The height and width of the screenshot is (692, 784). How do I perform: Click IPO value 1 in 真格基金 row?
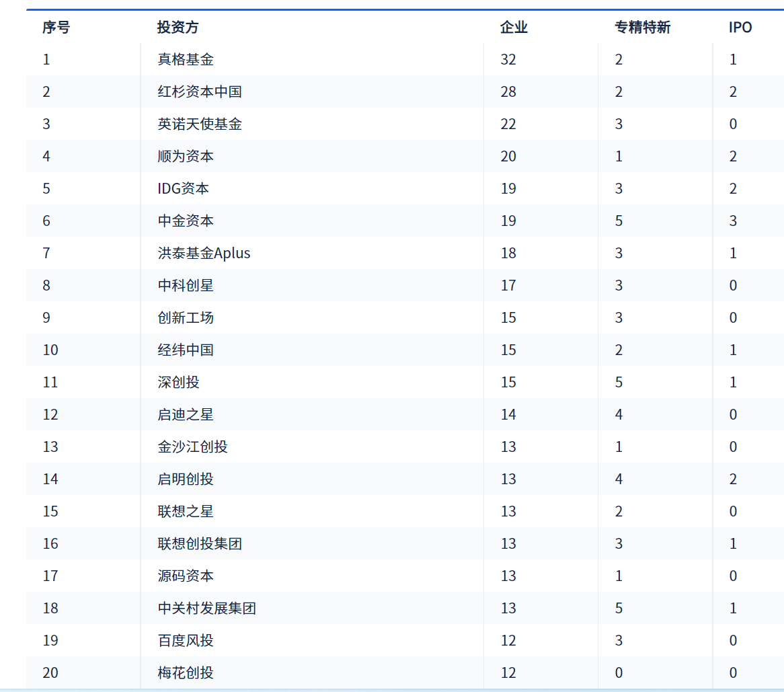(x=733, y=59)
